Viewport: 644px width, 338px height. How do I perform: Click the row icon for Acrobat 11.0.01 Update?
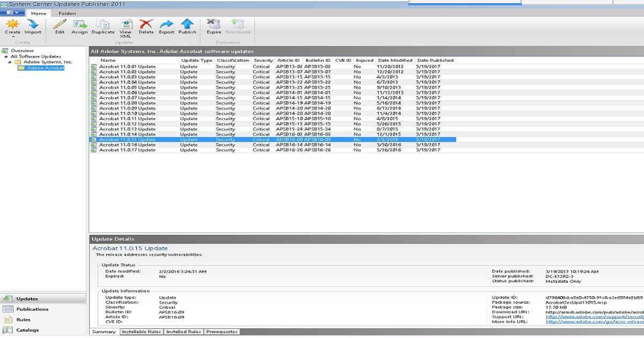coord(94,67)
